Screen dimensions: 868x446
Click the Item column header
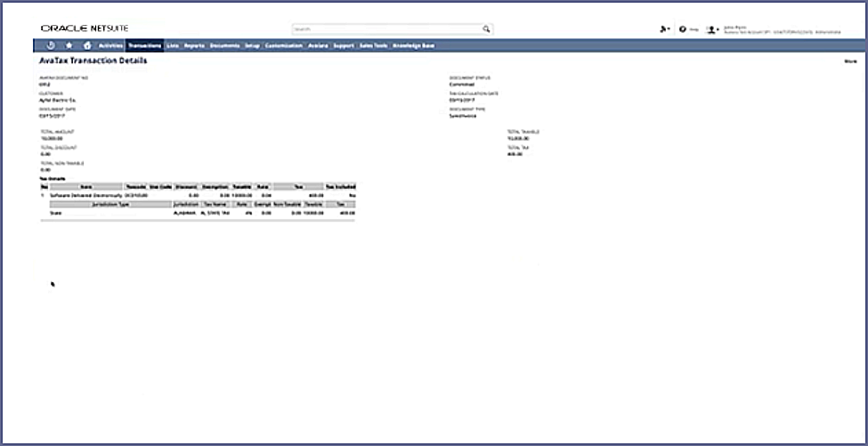pos(85,187)
